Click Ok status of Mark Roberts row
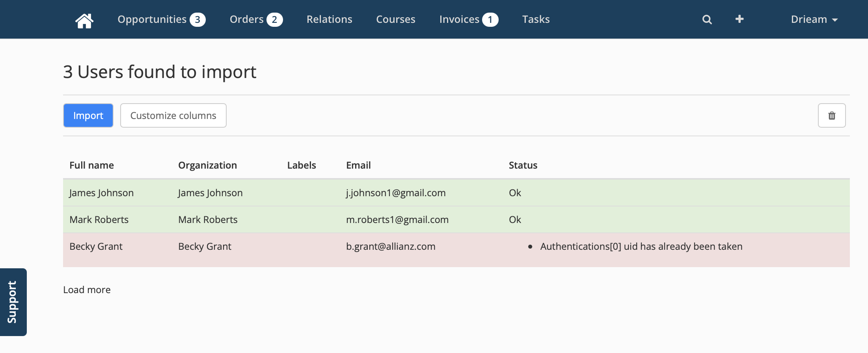This screenshot has height=353, width=868. 515,219
